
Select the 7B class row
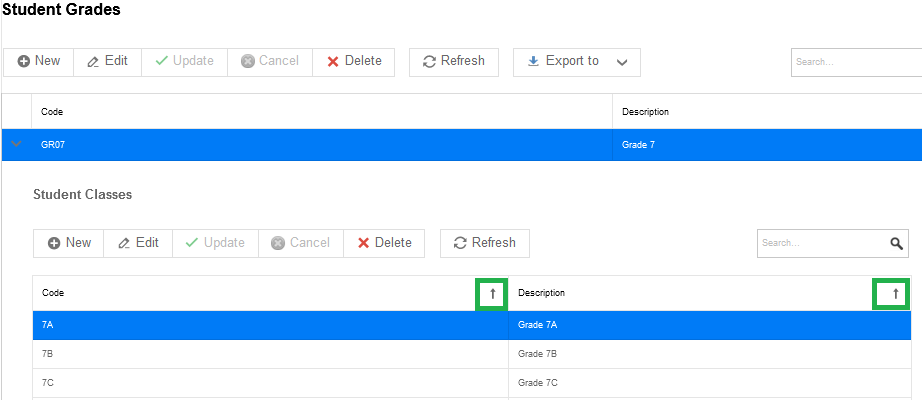click(x=472, y=354)
